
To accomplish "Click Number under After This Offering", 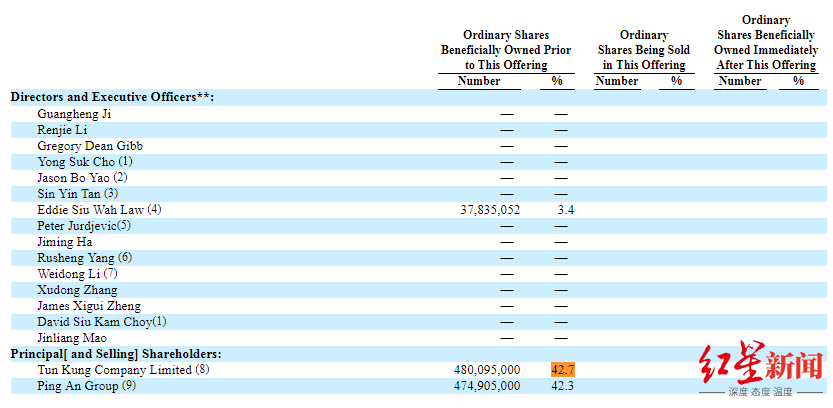I will tap(740, 81).
